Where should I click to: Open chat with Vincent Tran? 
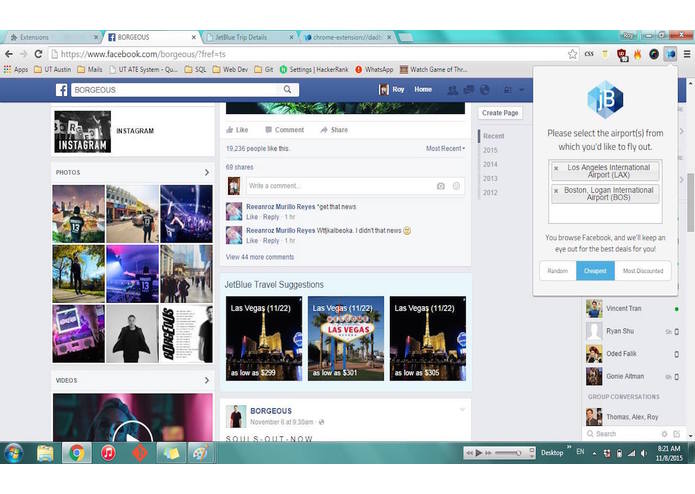632,309
